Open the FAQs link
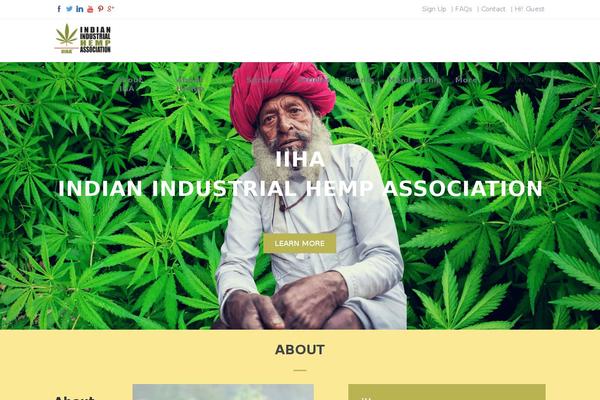The image size is (600, 400). tap(463, 9)
